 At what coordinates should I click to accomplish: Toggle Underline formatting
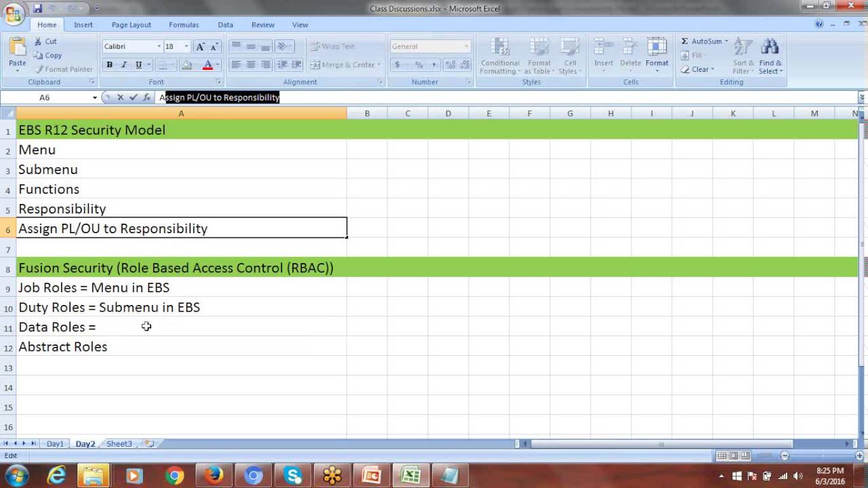[x=138, y=65]
